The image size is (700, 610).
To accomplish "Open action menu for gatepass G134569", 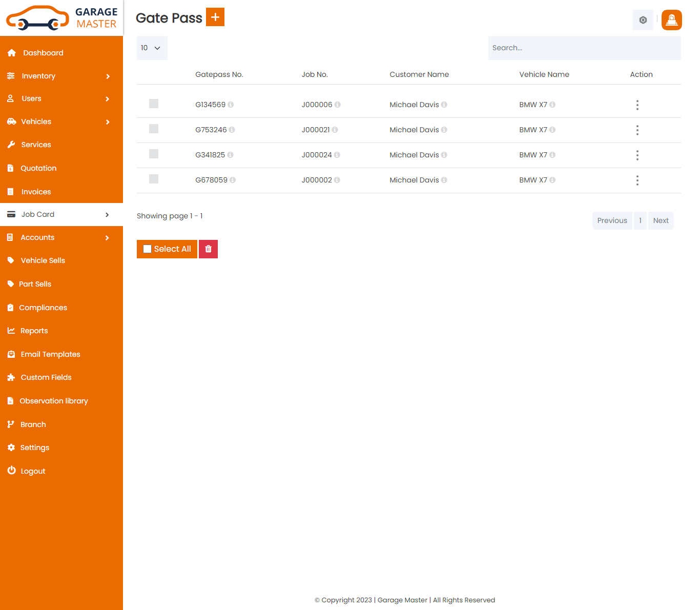I will tap(637, 105).
